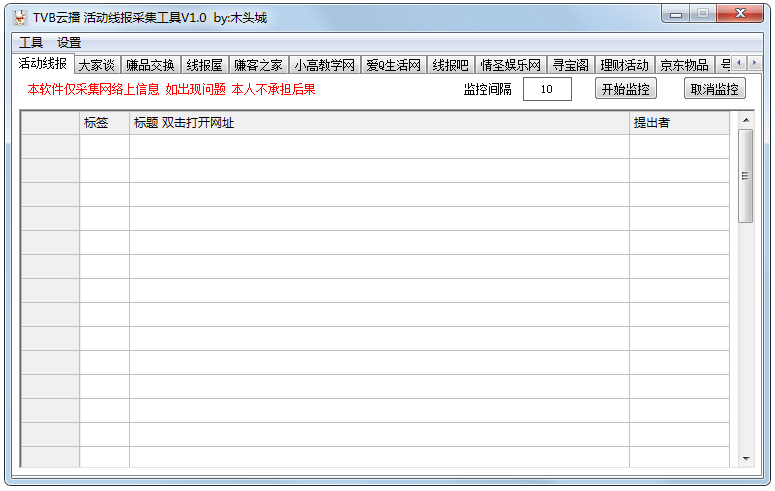Open the 赚客之家 tab
This screenshot has width=775, height=491.
(x=258, y=65)
